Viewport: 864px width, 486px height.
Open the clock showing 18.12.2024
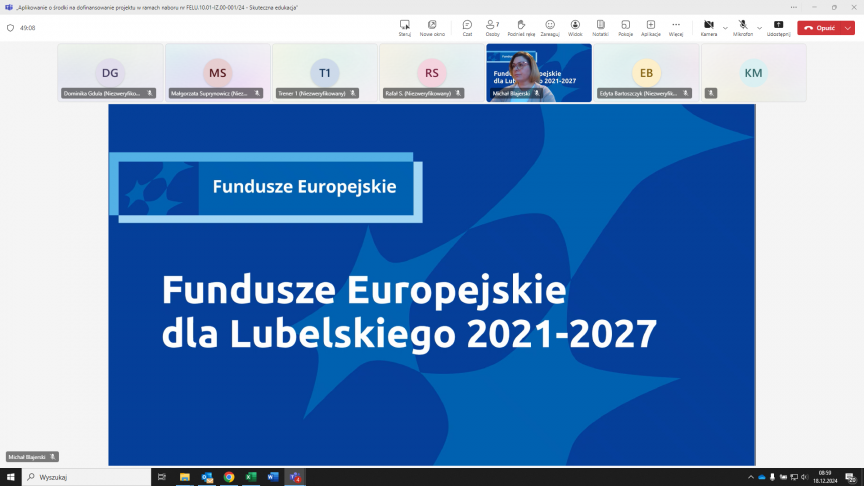(x=825, y=477)
